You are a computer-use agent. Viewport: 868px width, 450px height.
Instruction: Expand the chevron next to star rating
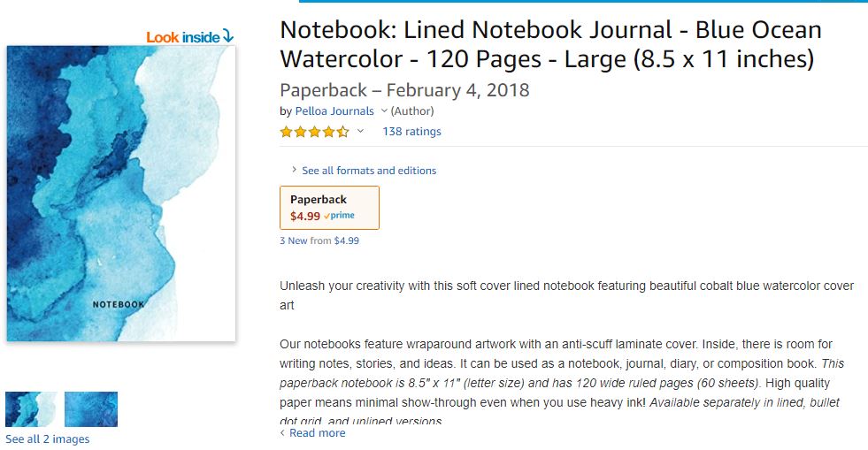360,132
